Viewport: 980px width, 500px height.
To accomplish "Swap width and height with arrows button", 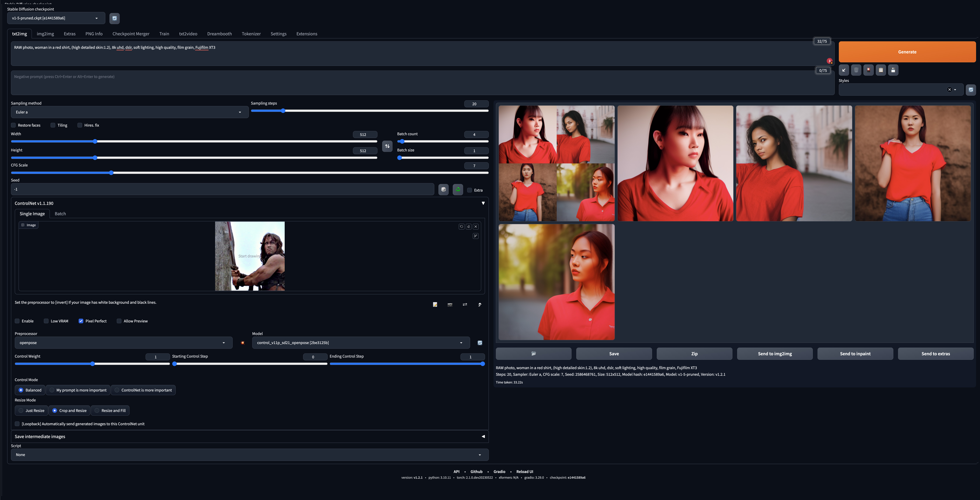I will click(x=387, y=146).
